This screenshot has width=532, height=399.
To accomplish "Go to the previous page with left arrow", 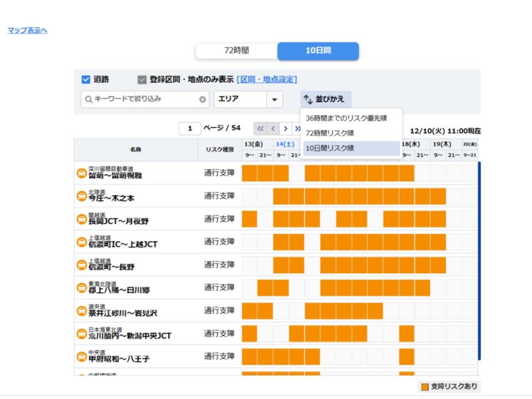I will click(x=273, y=129).
